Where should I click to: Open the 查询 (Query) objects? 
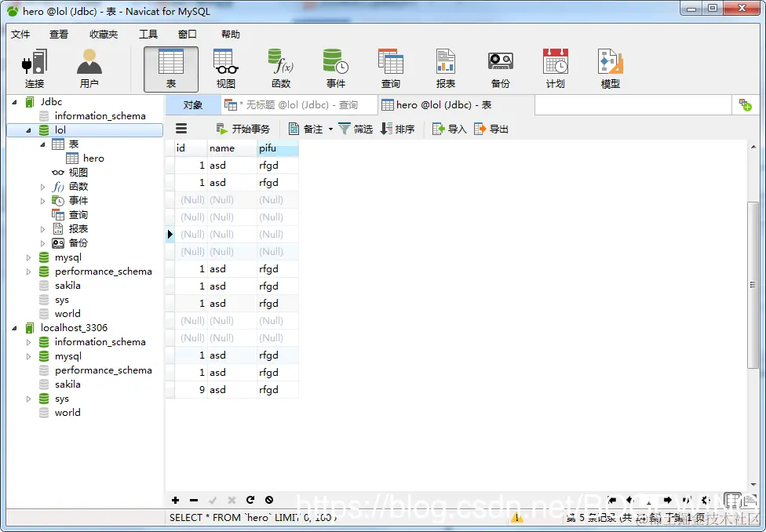pos(390,69)
